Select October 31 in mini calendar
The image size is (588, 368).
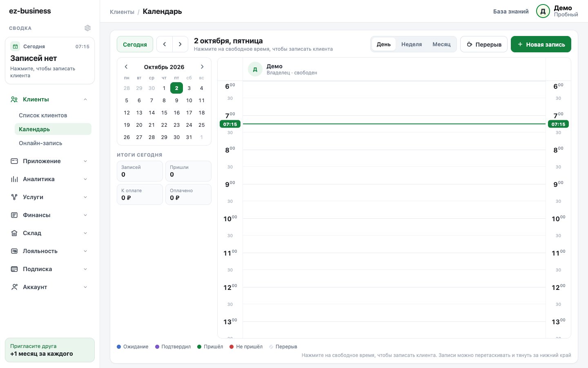pos(189,137)
